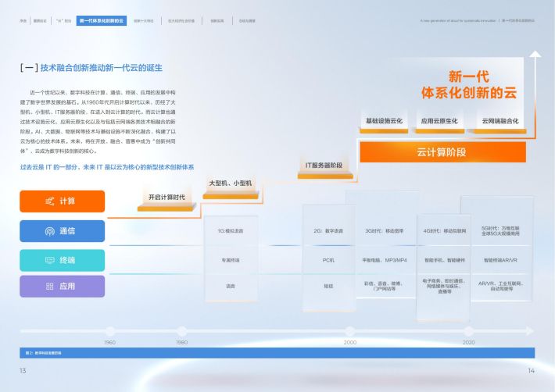Click the orange title 新一代体系化创新的云
The image size is (555, 392).
pos(469,85)
